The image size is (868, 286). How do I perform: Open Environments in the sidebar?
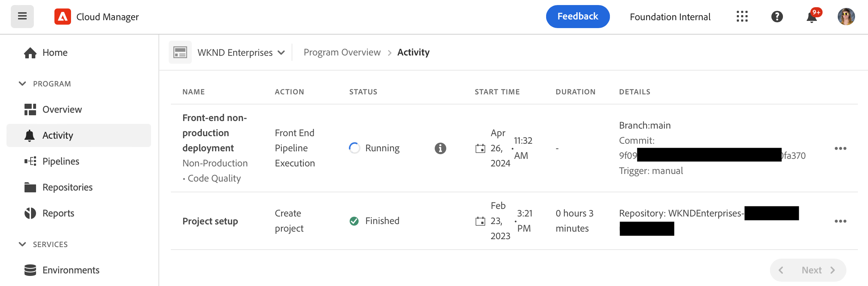[x=71, y=270]
